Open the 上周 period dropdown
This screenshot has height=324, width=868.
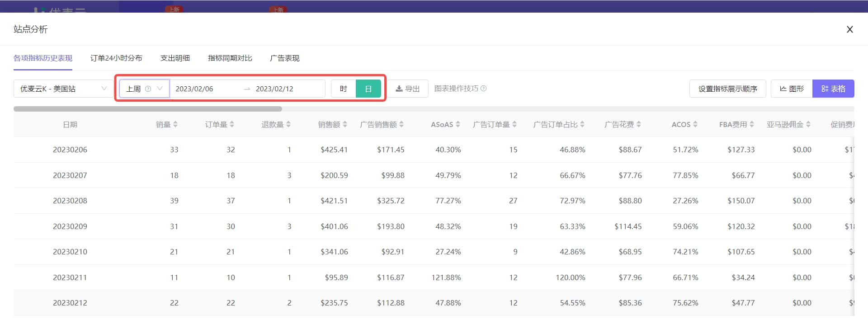click(144, 89)
